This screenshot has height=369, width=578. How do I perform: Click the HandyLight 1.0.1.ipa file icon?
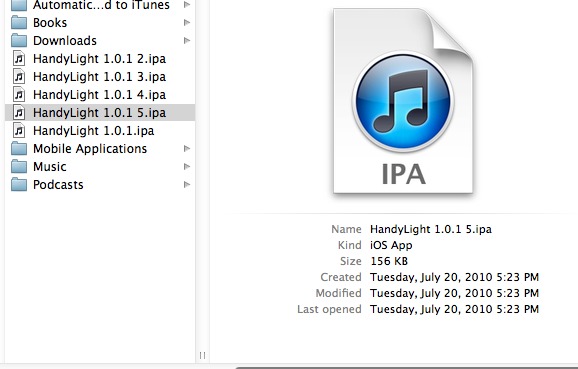pyautogui.click(x=19, y=130)
